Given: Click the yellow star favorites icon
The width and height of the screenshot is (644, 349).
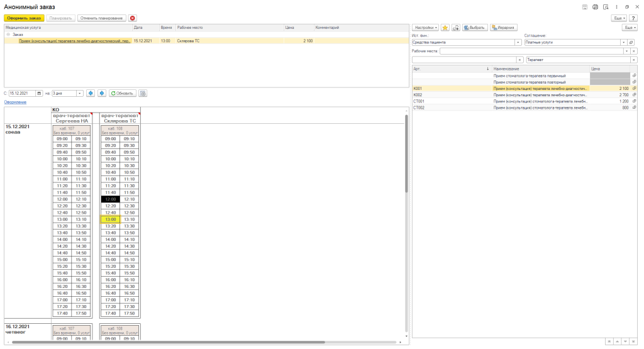Looking at the screenshot, I should click(x=445, y=28).
